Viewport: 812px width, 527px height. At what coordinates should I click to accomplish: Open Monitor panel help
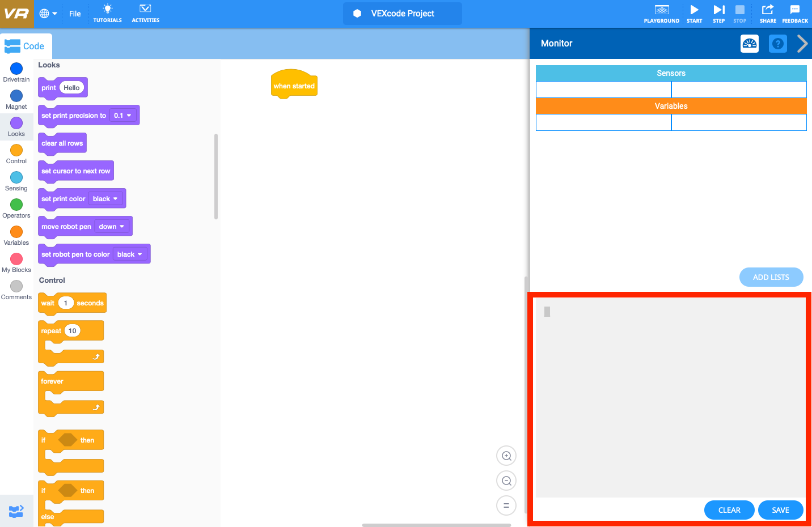coord(777,43)
